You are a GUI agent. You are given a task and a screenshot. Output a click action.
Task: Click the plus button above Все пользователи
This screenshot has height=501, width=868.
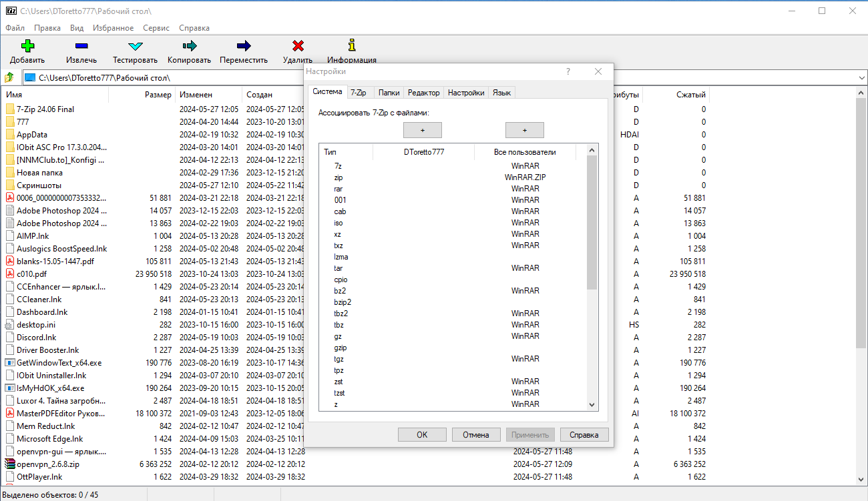pos(525,130)
